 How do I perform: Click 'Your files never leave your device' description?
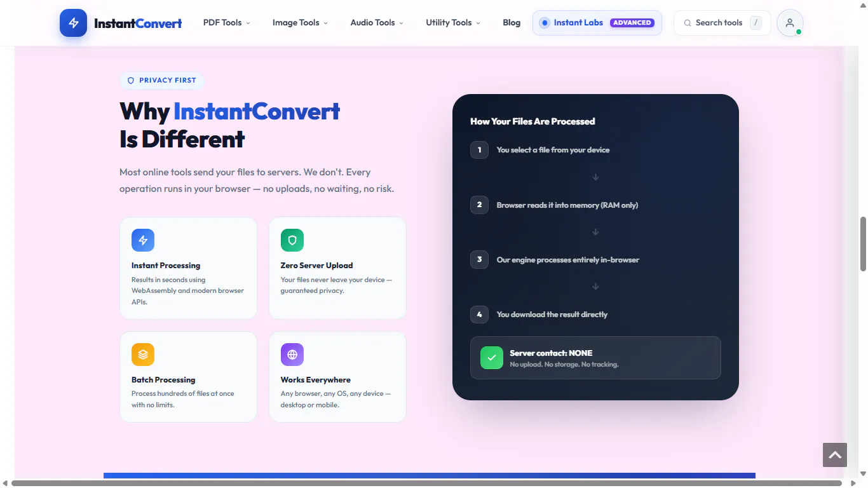(x=337, y=285)
